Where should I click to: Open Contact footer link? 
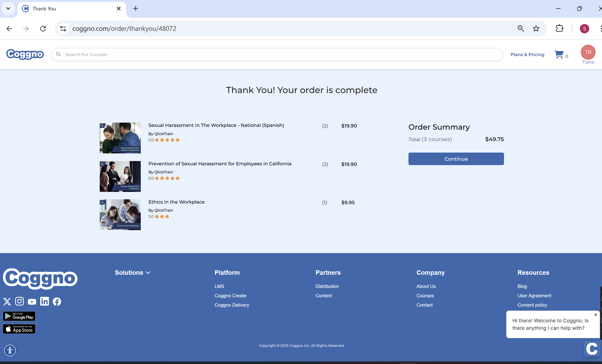coord(424,305)
